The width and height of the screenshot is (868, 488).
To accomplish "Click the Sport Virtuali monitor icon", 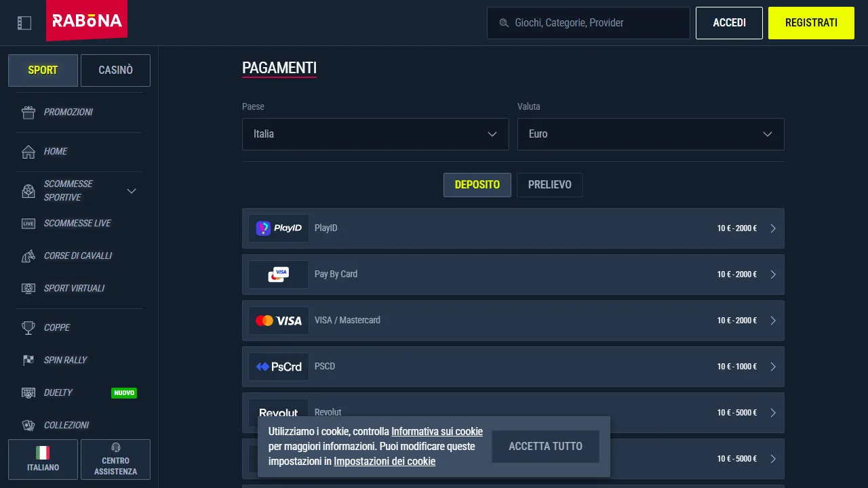I will pyautogui.click(x=28, y=289).
